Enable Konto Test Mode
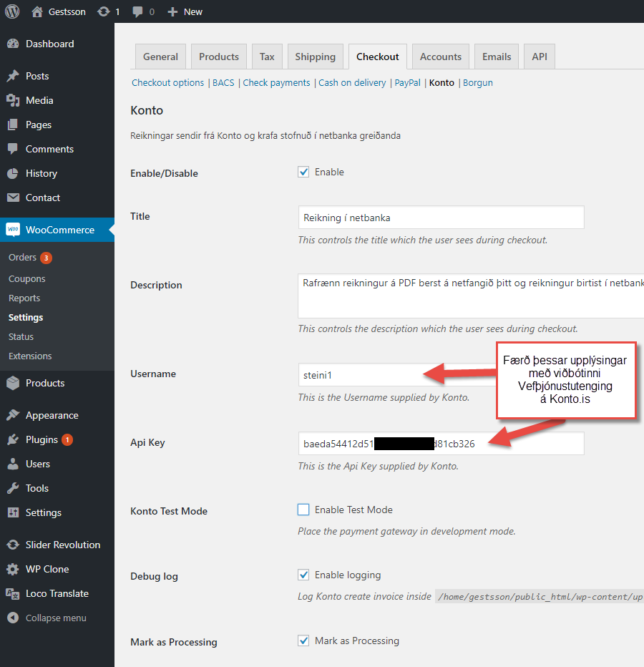Viewport: 644px width, 667px height. click(x=303, y=510)
